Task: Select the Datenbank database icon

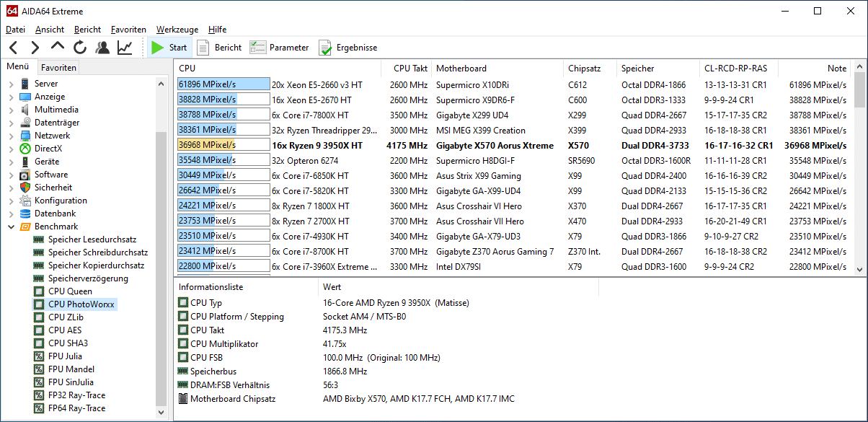Action: [25, 214]
